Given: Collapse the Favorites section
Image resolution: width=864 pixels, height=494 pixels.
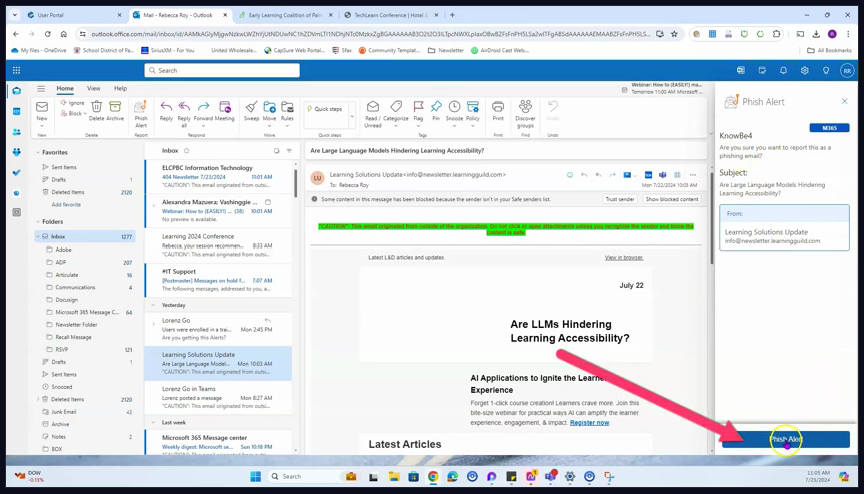Looking at the screenshot, I should (38, 153).
